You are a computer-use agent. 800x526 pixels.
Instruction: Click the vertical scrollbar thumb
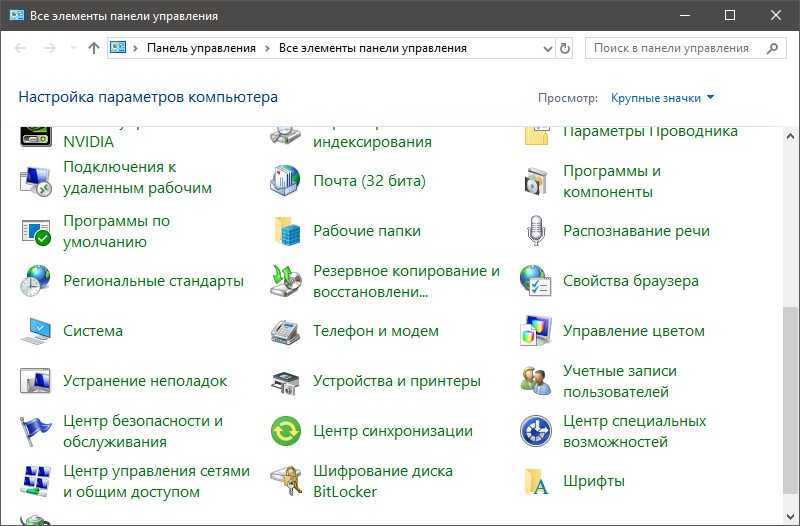point(790,400)
